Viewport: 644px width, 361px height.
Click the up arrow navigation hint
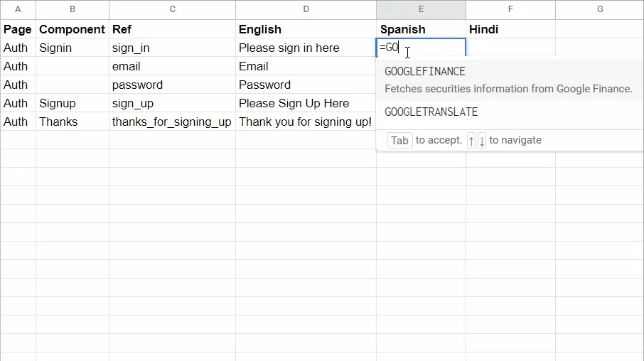point(471,141)
